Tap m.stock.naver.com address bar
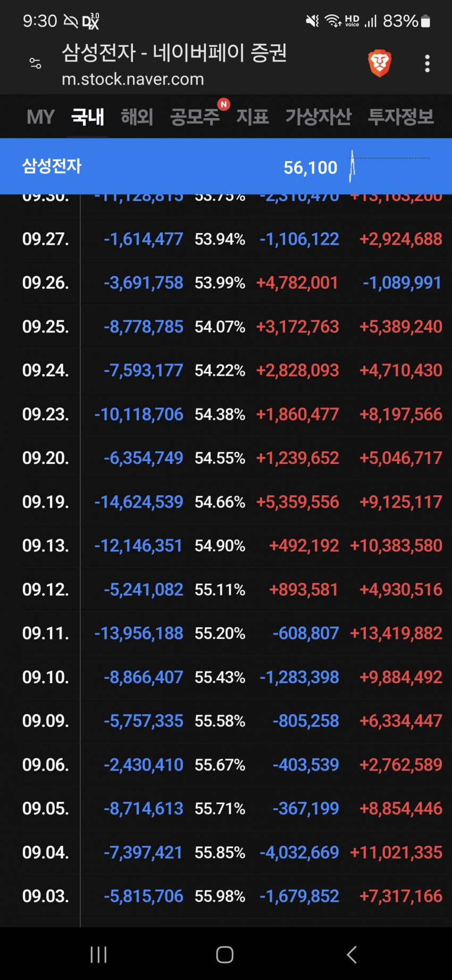This screenshot has width=452, height=980. point(133,79)
